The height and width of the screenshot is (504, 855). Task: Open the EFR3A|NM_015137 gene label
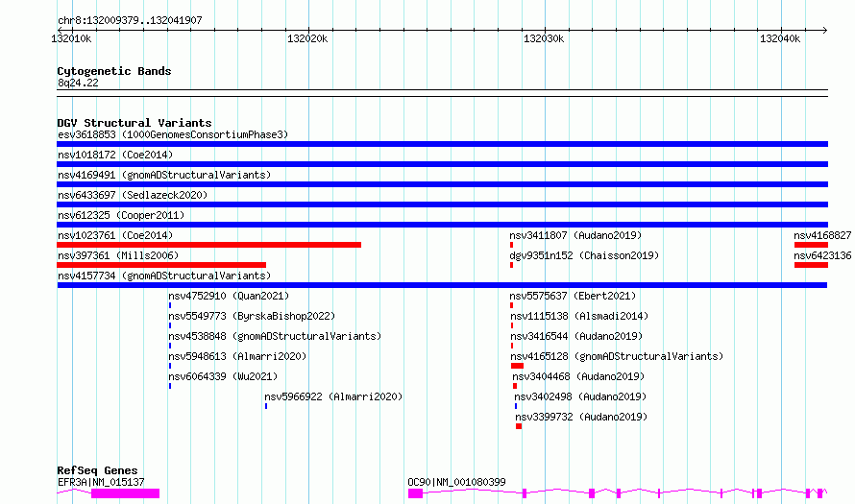[x=102, y=482]
